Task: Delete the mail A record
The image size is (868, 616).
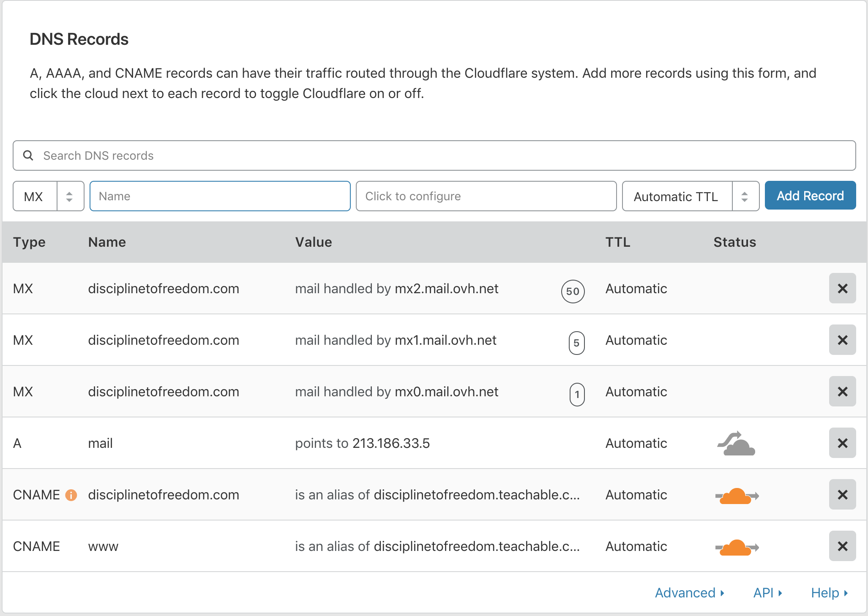Action: point(842,443)
